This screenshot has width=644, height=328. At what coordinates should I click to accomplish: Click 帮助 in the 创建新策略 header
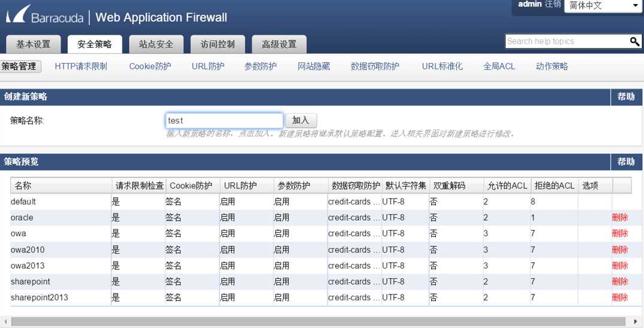click(626, 97)
